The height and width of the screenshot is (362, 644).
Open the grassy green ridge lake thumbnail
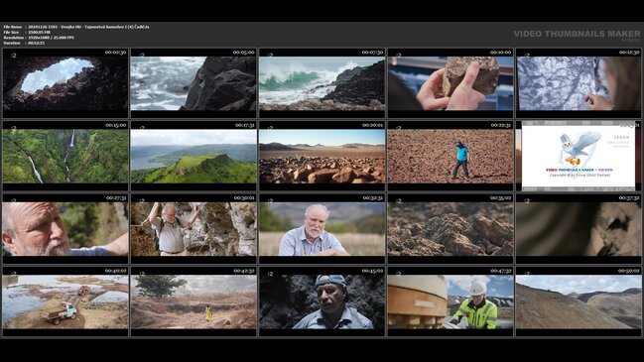[193, 156]
